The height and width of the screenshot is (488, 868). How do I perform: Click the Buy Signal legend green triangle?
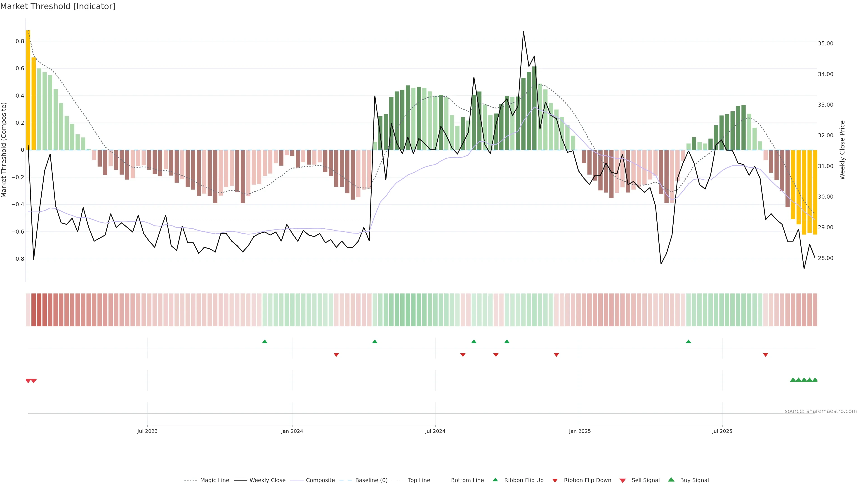671,480
